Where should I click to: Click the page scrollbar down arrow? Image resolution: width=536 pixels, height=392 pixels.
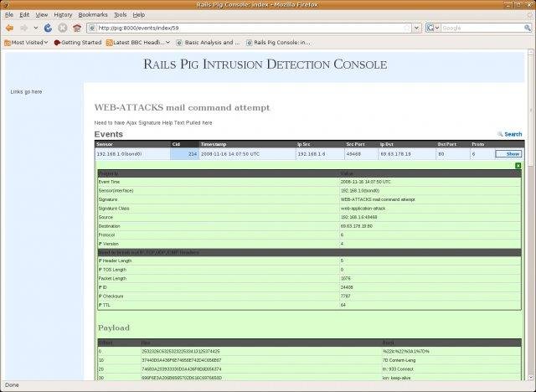[531, 377]
